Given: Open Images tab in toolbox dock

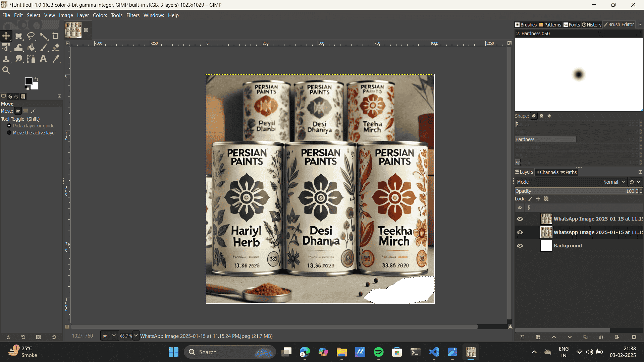Looking at the screenshot, I should 23,97.
